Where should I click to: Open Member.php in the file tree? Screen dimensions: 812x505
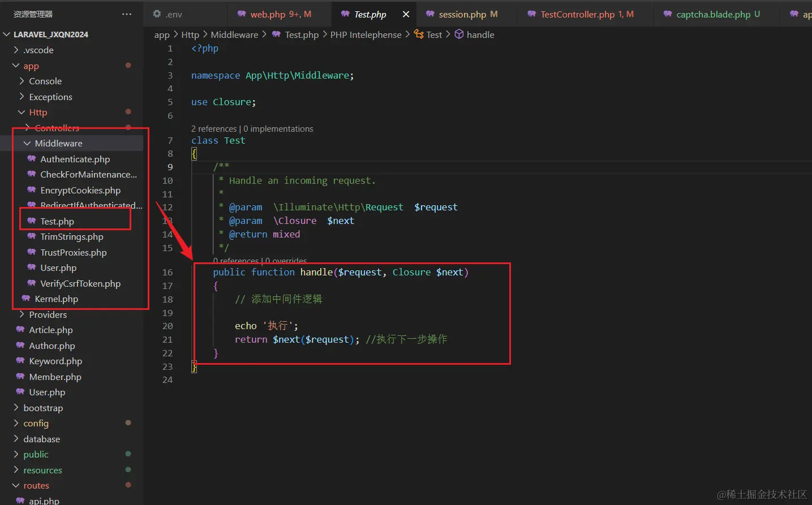click(55, 377)
